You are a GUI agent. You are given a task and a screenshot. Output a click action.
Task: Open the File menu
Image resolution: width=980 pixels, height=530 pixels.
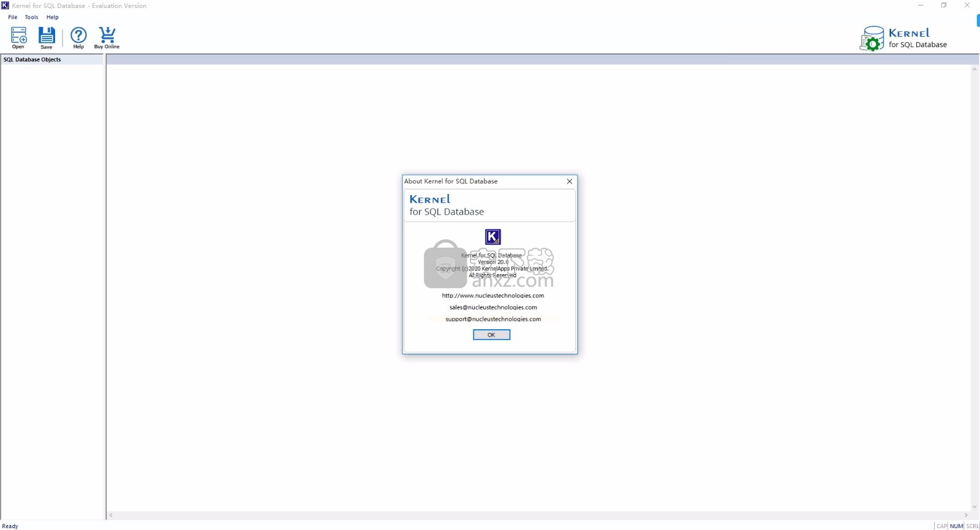pos(12,17)
